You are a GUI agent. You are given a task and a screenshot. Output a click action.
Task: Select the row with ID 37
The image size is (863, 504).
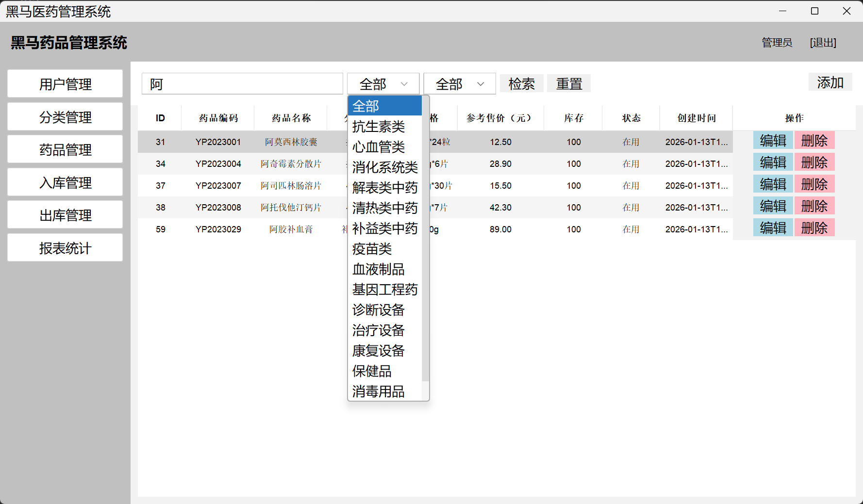pyautogui.click(x=161, y=186)
